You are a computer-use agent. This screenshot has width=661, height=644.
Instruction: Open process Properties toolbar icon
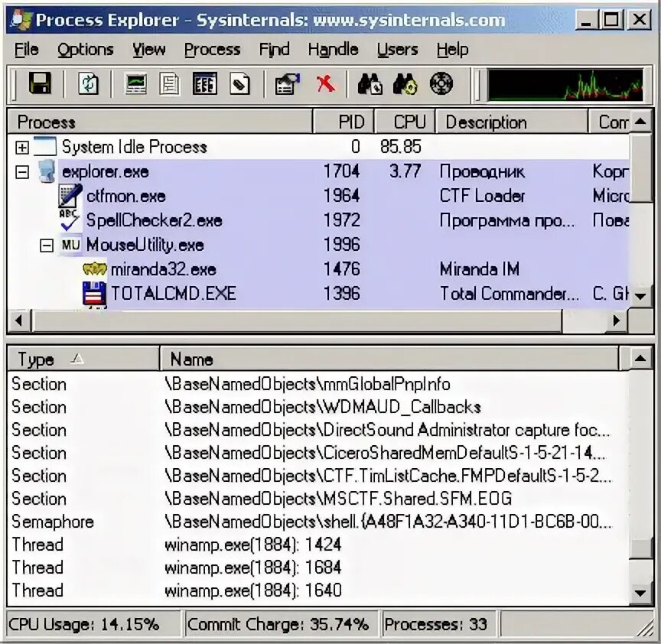point(288,83)
